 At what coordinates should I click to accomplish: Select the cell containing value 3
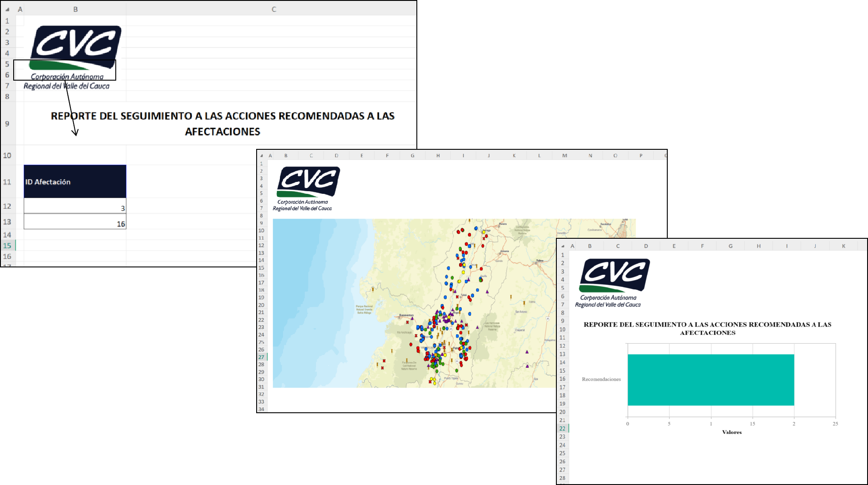[x=75, y=206]
